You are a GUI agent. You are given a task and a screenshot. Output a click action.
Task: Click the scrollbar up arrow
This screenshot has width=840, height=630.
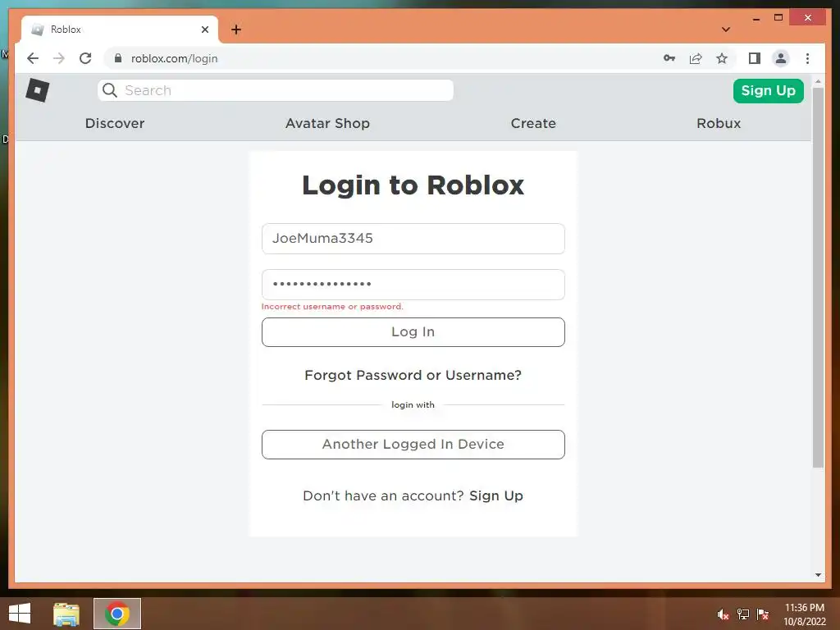818,81
